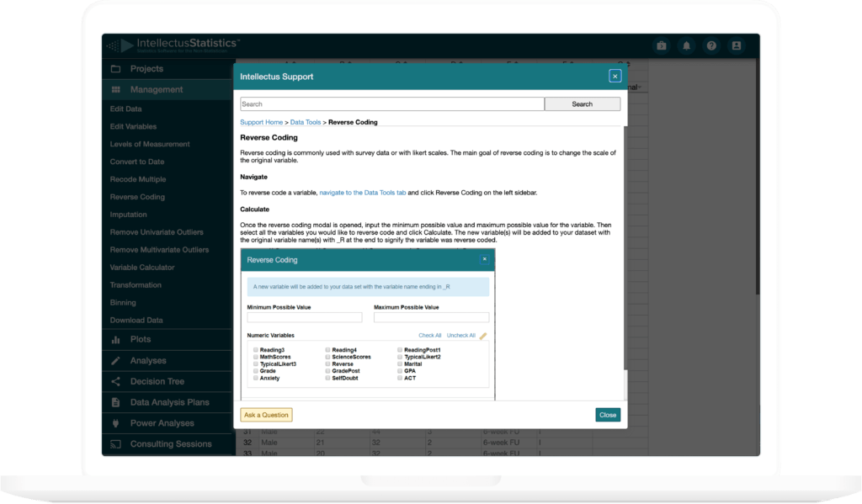Check the ReadingPost1 variable checkbox
862x504 pixels.
[400, 349]
